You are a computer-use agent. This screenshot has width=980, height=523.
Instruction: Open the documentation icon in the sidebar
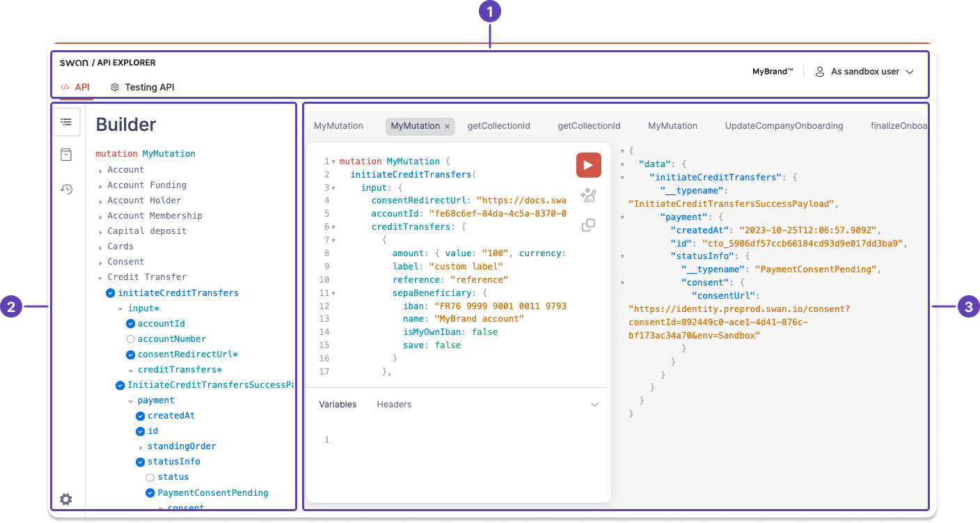click(66, 154)
